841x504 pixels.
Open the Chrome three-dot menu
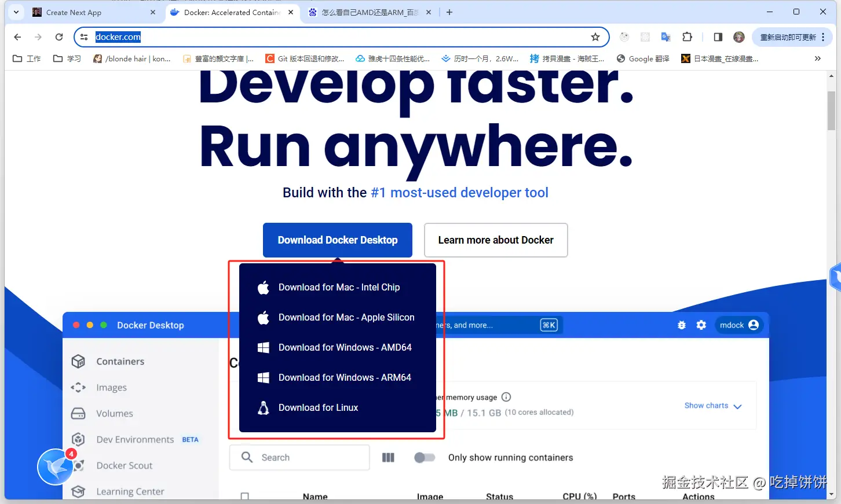click(x=823, y=37)
